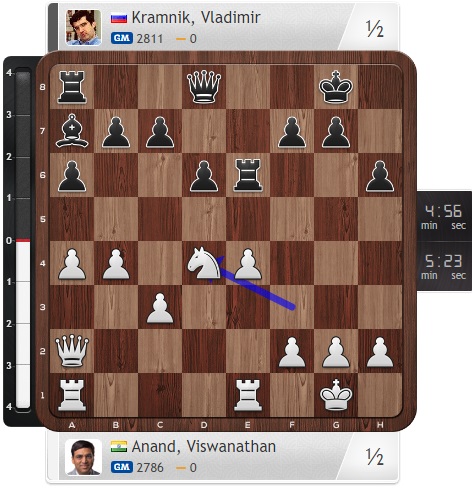Click Anand's player photo

[83, 457]
